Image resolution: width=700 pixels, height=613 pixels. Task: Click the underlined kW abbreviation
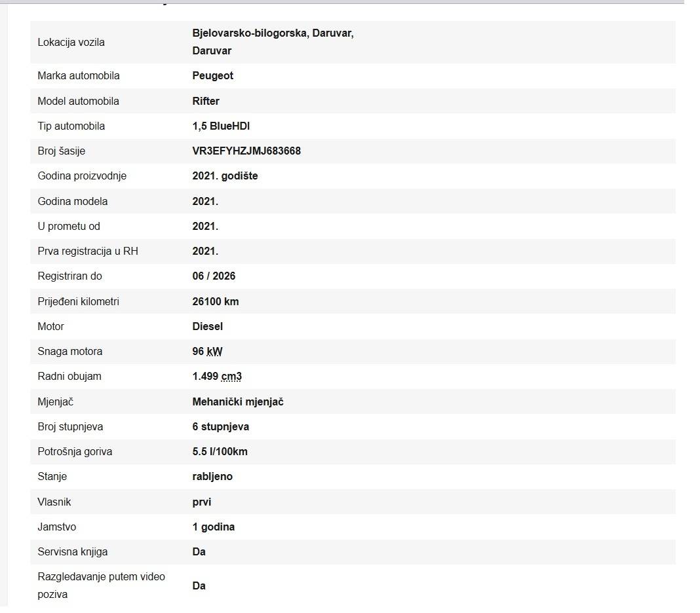pyautogui.click(x=214, y=352)
